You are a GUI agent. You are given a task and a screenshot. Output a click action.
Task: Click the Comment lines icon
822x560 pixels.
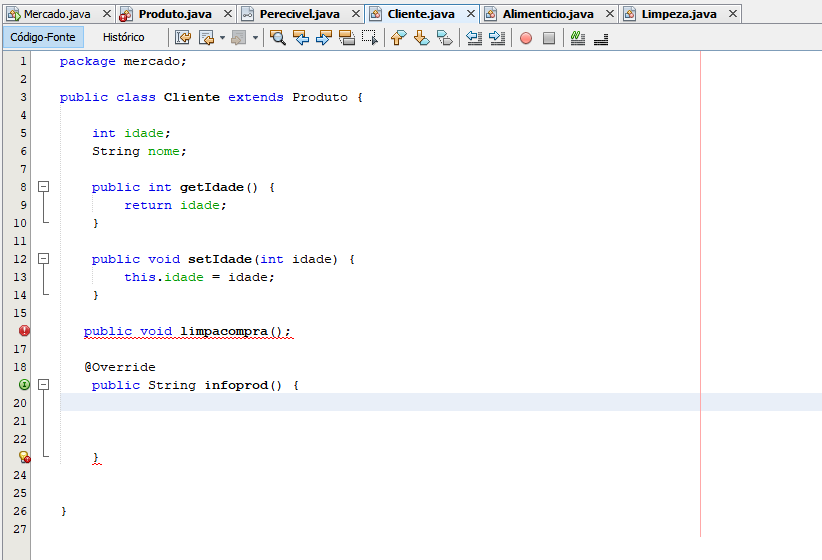tap(578, 38)
